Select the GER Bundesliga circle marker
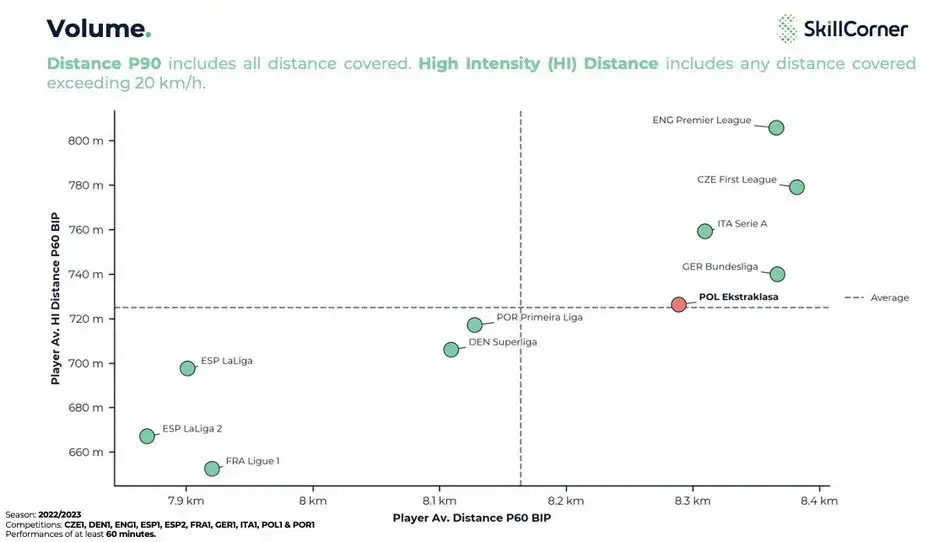 pyautogui.click(x=777, y=274)
